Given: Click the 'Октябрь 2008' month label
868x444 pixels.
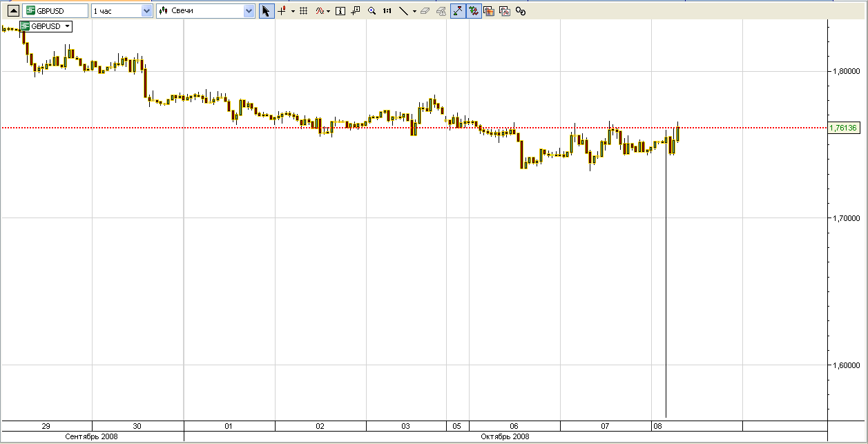Looking at the screenshot, I should coord(505,436).
